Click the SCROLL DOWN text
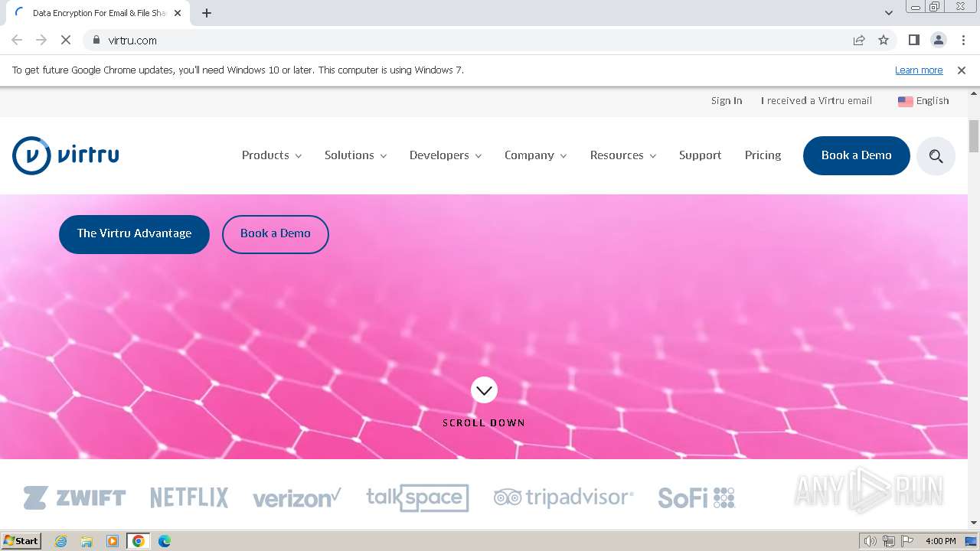The image size is (980, 551). pos(484,423)
